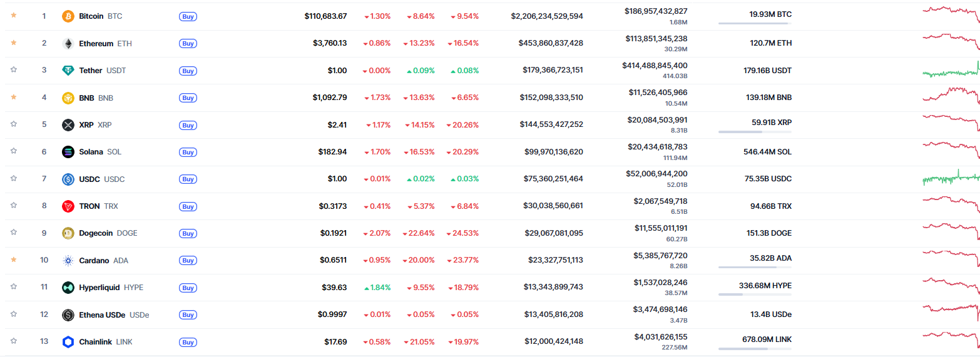Click Bitcoin's circulating supply progress bar
This screenshot has height=357, width=980.
pos(754,24)
